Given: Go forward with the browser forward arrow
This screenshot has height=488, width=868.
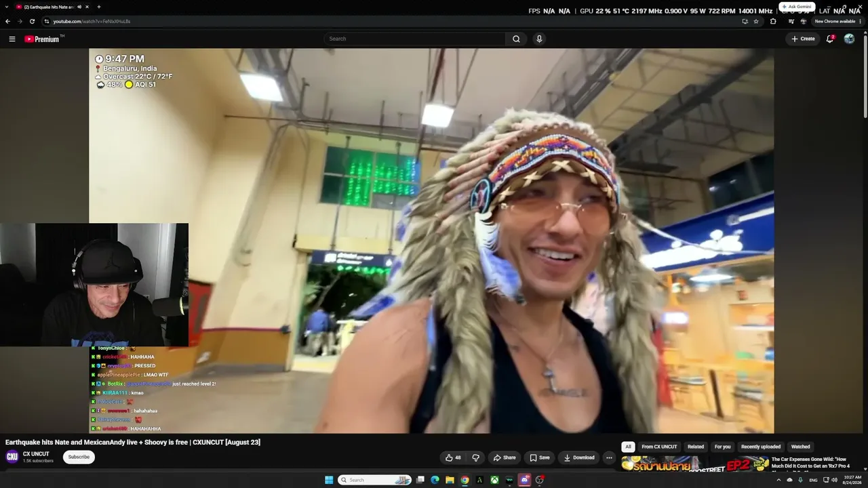Looking at the screenshot, I should pyautogui.click(x=20, y=21).
